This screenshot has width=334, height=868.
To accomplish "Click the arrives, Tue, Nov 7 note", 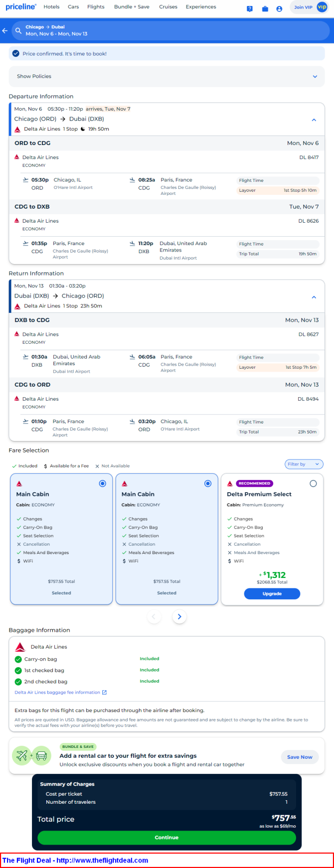I will click(108, 109).
